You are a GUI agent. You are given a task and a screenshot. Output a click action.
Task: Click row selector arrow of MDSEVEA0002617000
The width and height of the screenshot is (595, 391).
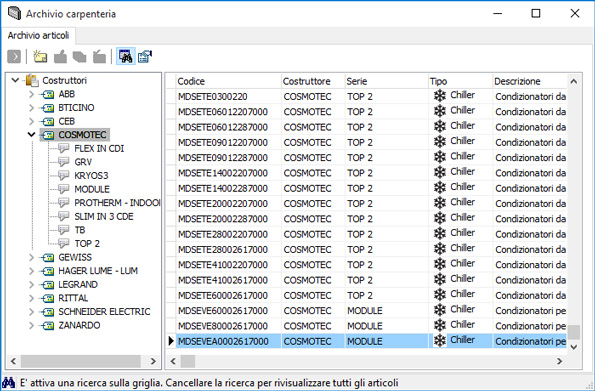pyautogui.click(x=171, y=341)
